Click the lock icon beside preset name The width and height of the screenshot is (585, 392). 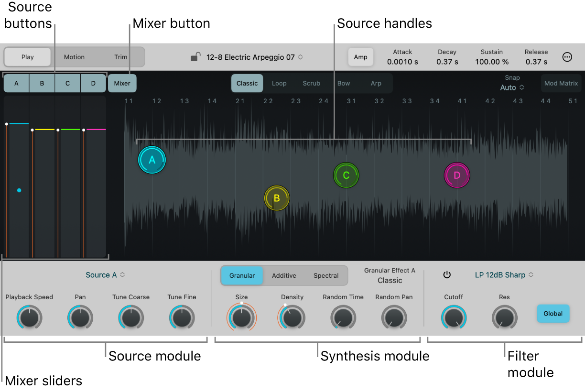[195, 57]
